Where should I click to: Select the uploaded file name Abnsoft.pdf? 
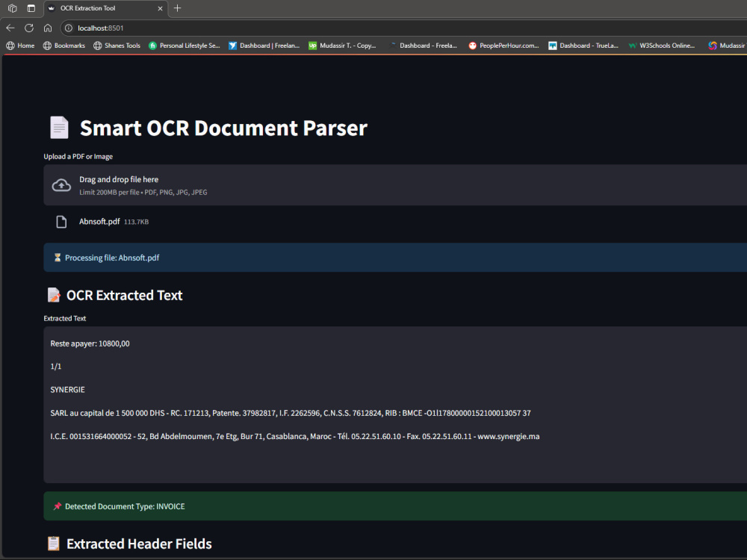[x=99, y=222]
